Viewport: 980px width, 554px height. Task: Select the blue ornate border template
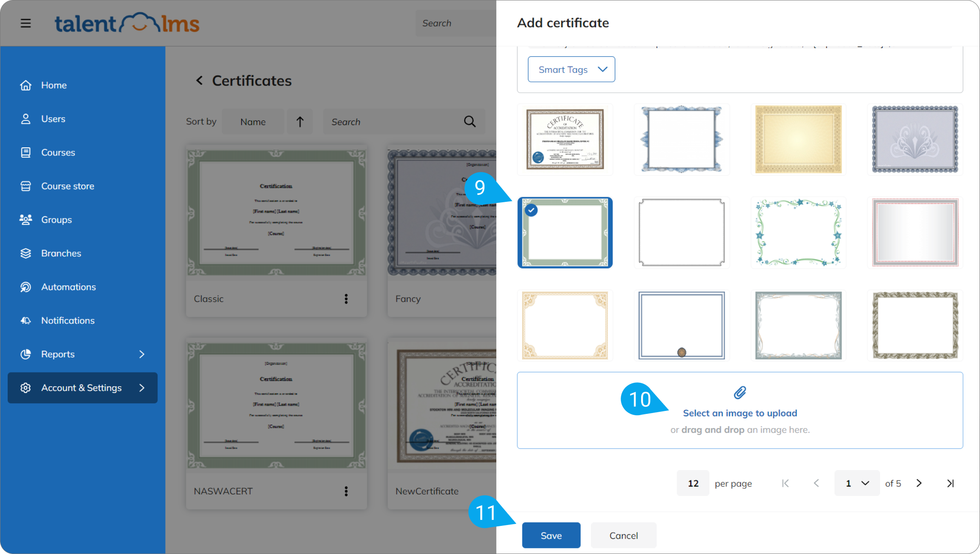pyautogui.click(x=682, y=139)
